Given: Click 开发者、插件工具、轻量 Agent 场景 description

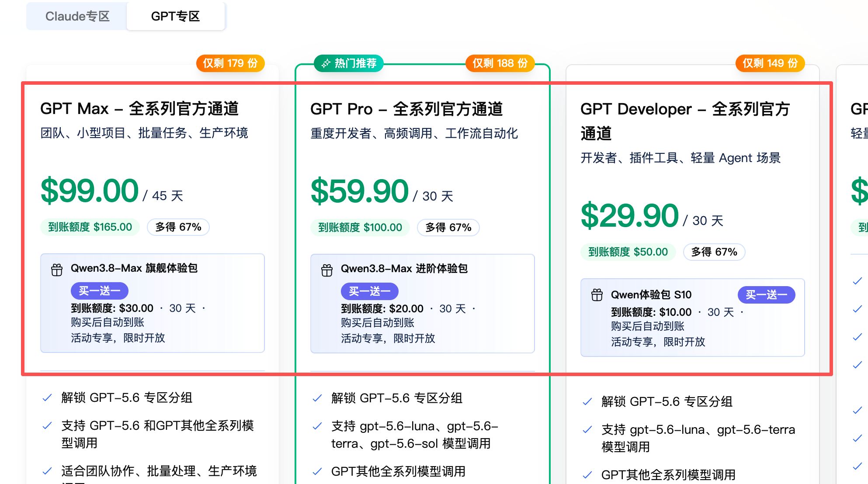Looking at the screenshot, I should (681, 158).
